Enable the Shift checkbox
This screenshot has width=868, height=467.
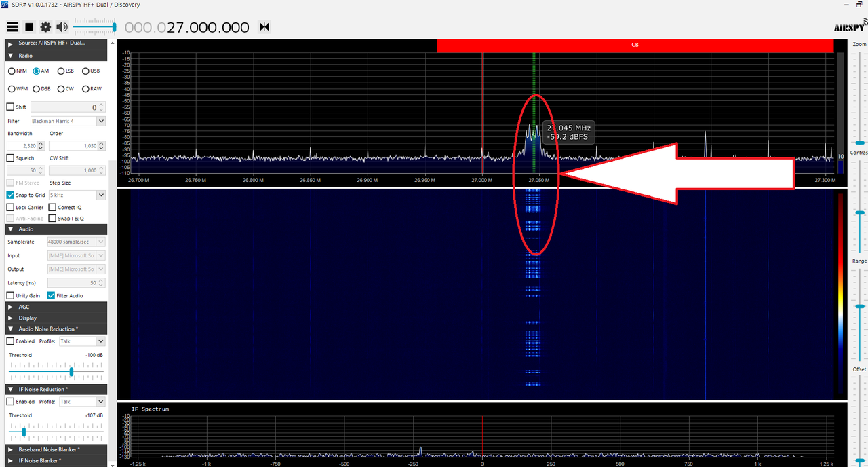pos(10,107)
